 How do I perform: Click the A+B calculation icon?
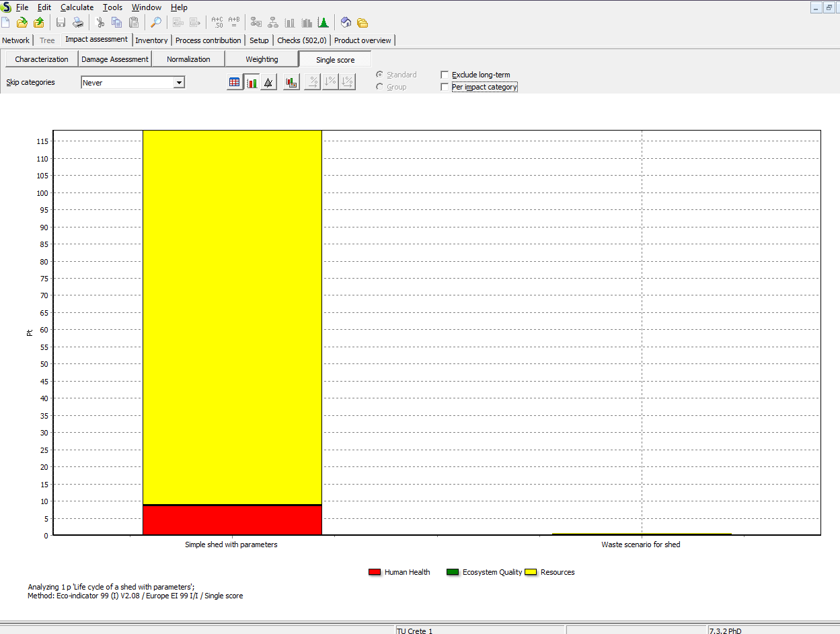point(234,22)
